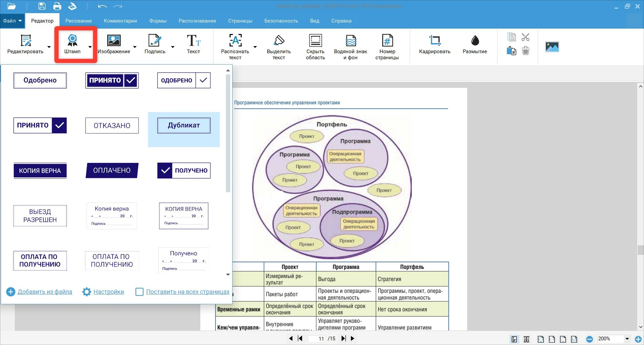Viewport: 644px width, 345px height.
Task: Choose the 'ОТКАЗАНО' stamp
Action: pos(112,126)
